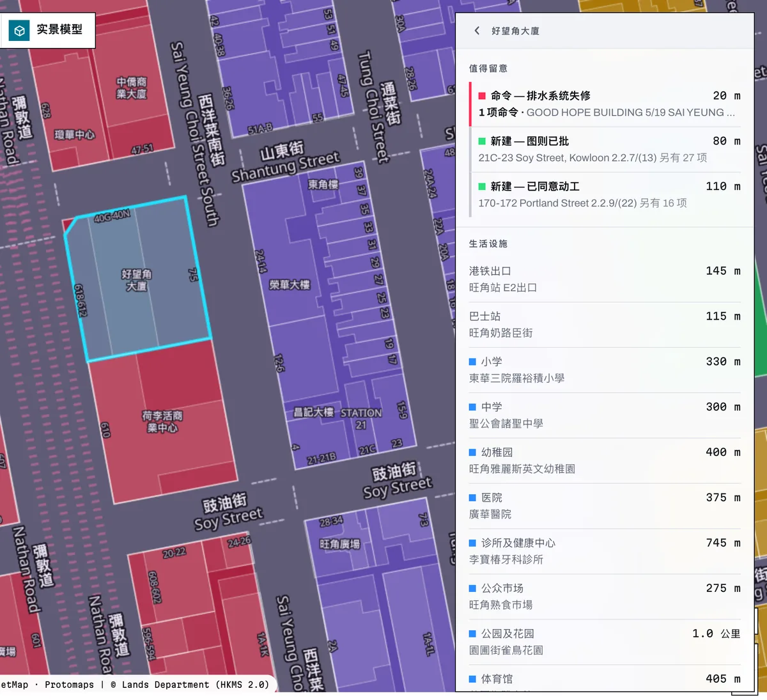
Task: Select the 巴士站 旺角奶路臣街 row
Action: tap(605, 325)
